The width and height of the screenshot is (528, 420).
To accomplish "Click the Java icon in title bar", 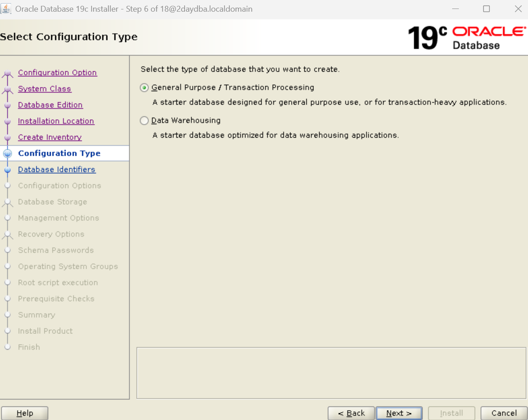I will click(6, 9).
